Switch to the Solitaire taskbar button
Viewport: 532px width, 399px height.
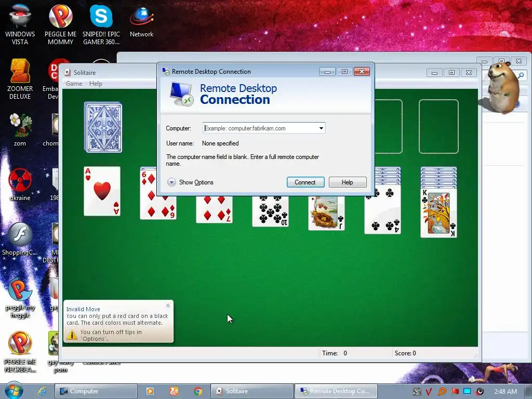pos(252,391)
